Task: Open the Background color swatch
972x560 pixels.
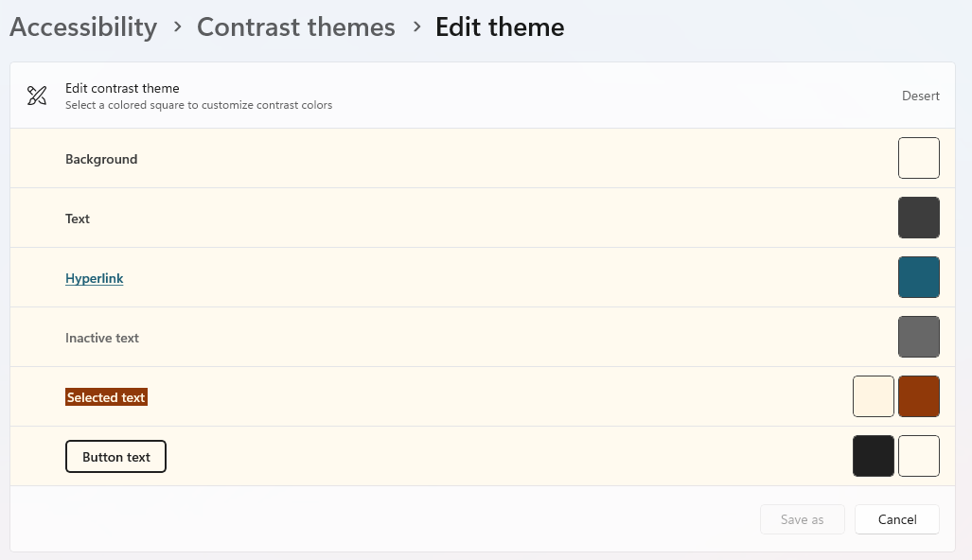Action: coord(918,158)
